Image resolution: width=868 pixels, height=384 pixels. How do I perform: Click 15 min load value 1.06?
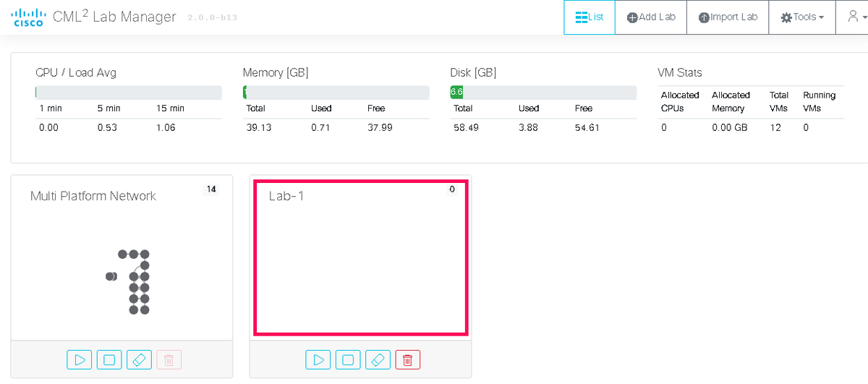click(166, 127)
